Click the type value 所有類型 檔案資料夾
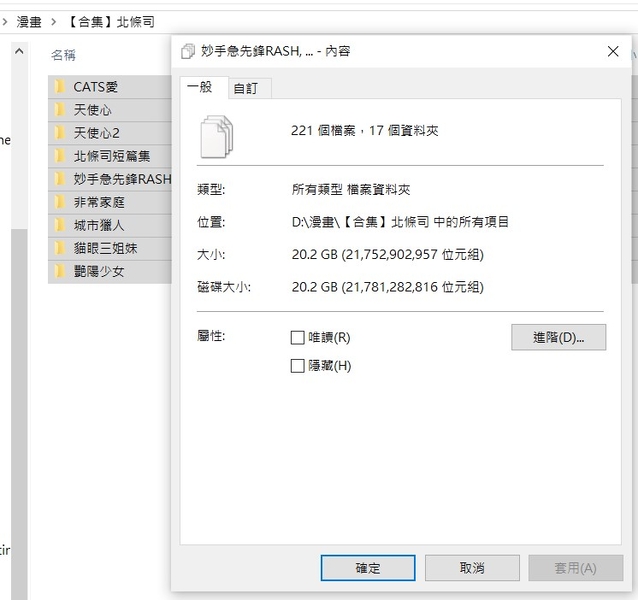The width and height of the screenshot is (638, 600). (351, 190)
